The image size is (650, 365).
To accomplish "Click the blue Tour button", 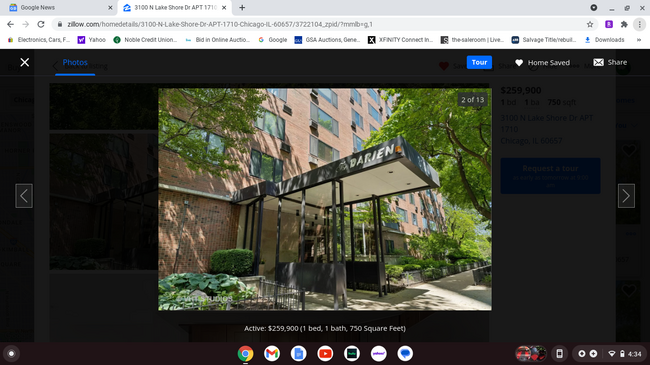I will pos(479,62).
